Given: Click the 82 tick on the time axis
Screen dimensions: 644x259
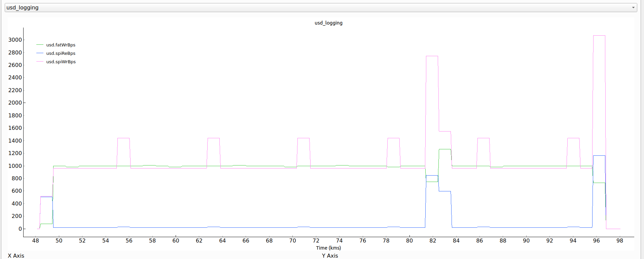Looking at the screenshot, I should coord(433,240).
